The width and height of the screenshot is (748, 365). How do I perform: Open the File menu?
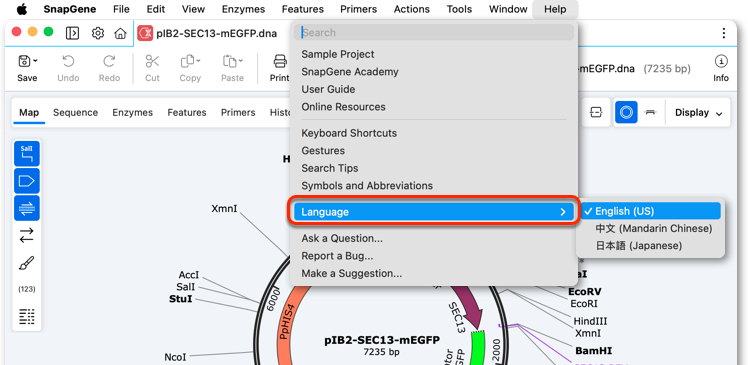(x=121, y=9)
